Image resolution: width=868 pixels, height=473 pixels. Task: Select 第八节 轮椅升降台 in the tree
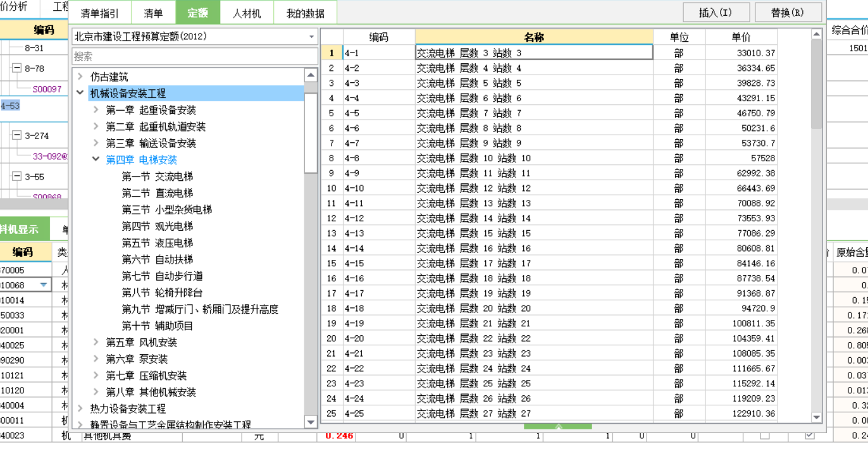[x=163, y=293]
